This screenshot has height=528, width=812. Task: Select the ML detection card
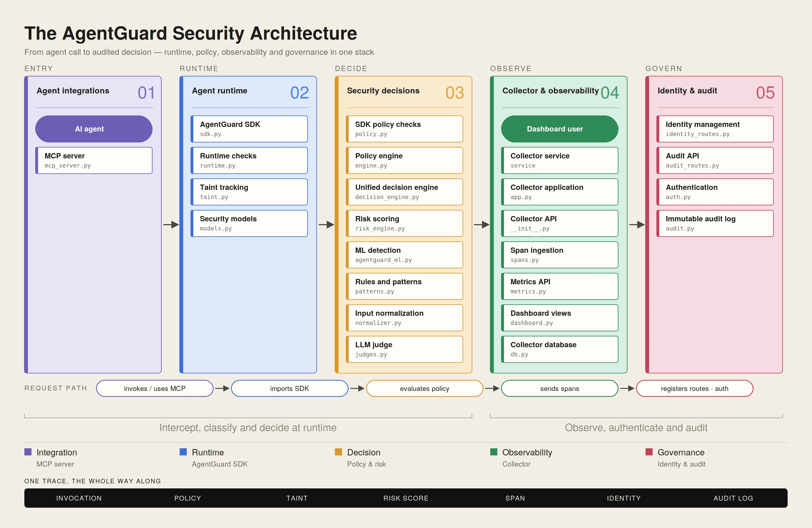click(x=404, y=255)
